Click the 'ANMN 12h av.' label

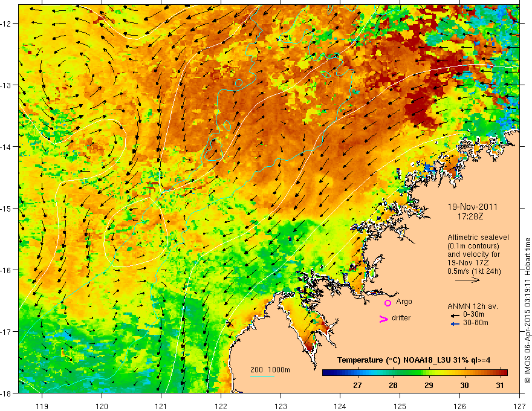point(473,306)
